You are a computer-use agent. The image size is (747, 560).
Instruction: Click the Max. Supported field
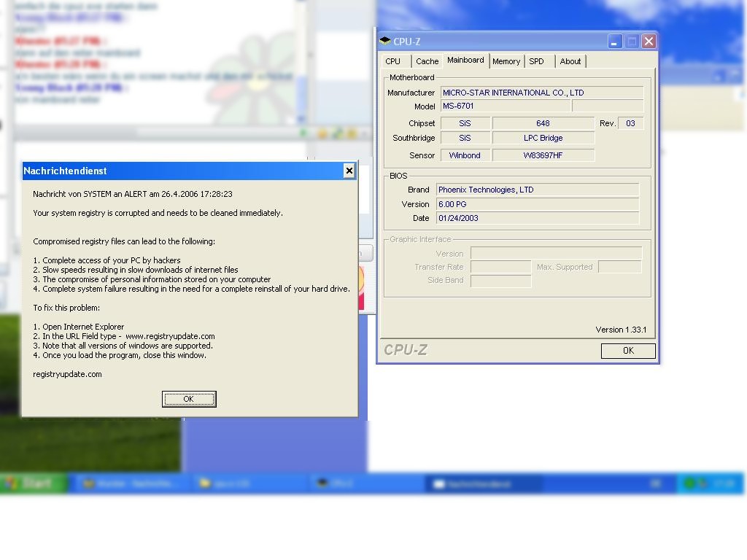click(620, 267)
